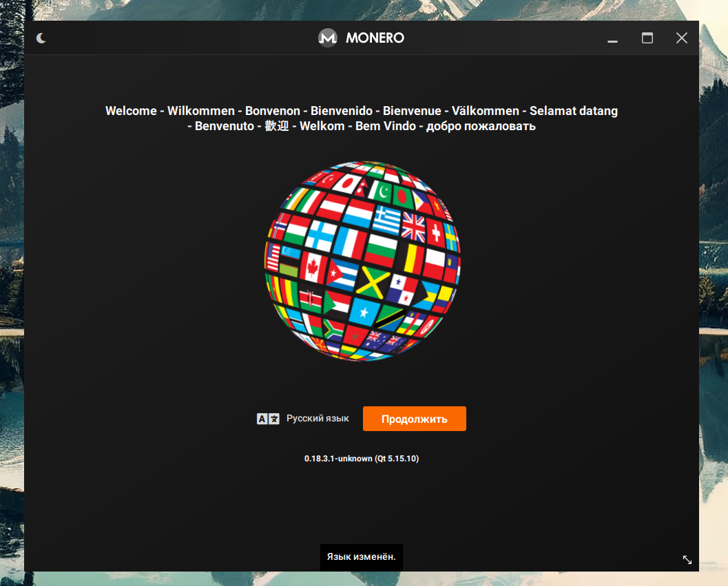Click the MONERO title text
This screenshot has height=586, width=728.
pyautogui.click(x=375, y=38)
